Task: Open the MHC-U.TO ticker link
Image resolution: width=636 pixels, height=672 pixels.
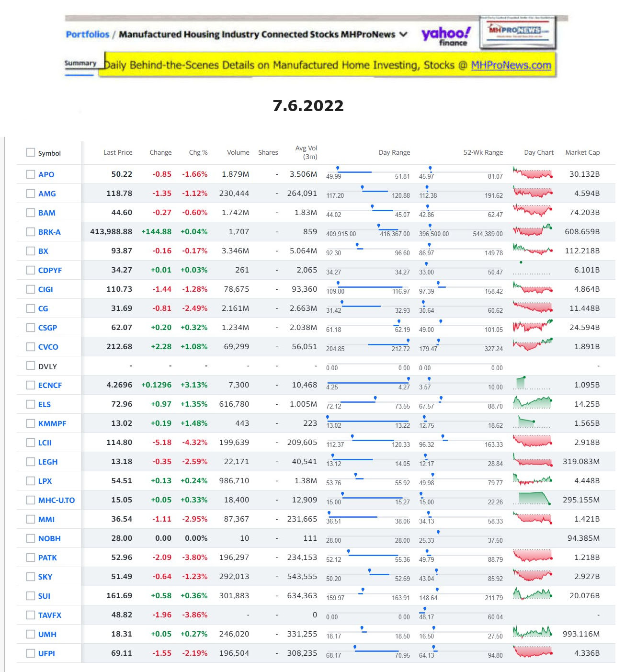Action: click(x=57, y=500)
